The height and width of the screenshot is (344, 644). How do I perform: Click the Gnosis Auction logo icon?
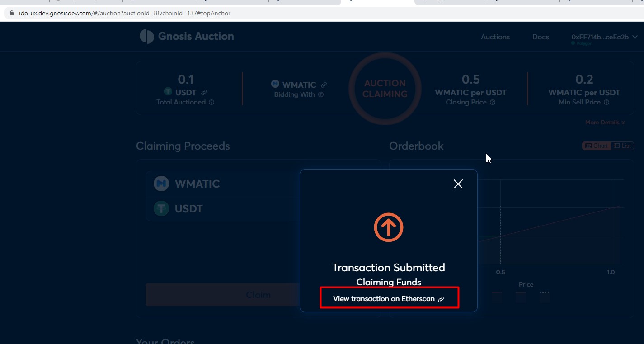pyautogui.click(x=147, y=36)
